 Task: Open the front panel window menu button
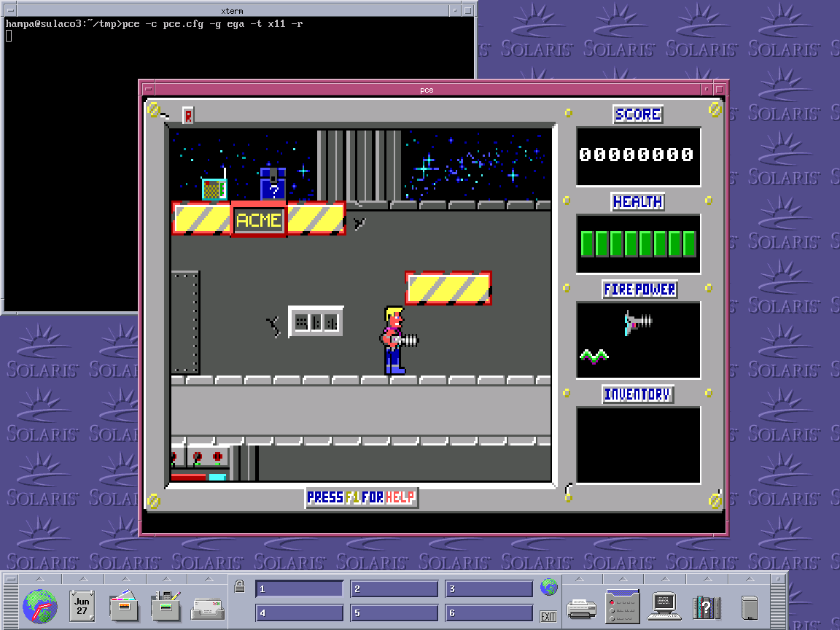[11, 579]
